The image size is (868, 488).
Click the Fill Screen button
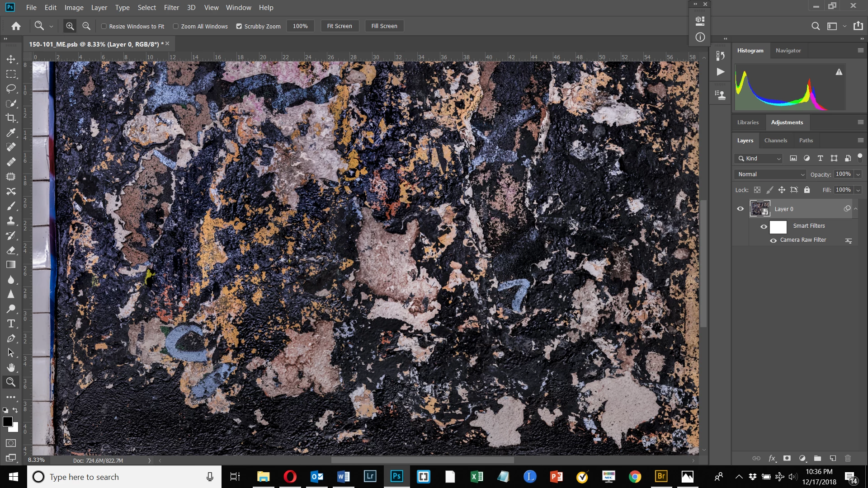point(384,26)
